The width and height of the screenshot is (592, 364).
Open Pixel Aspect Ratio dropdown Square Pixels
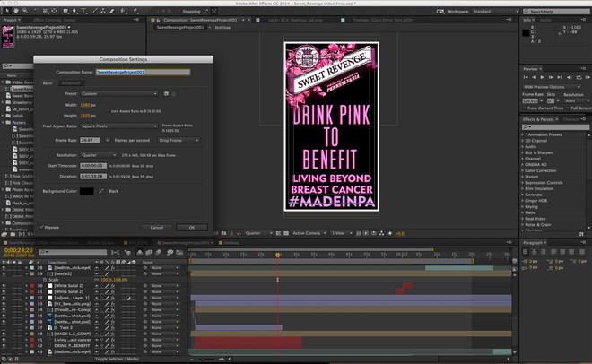coord(118,126)
